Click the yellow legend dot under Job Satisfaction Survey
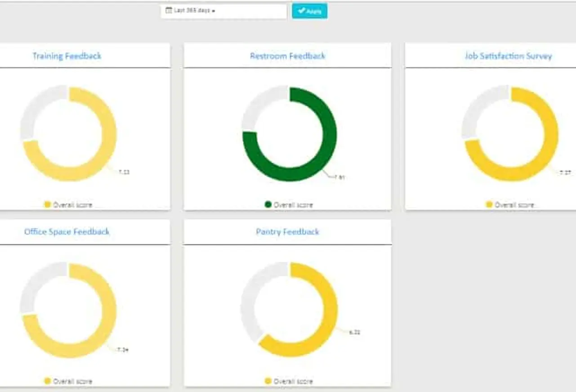The height and width of the screenshot is (392, 576). point(489,205)
